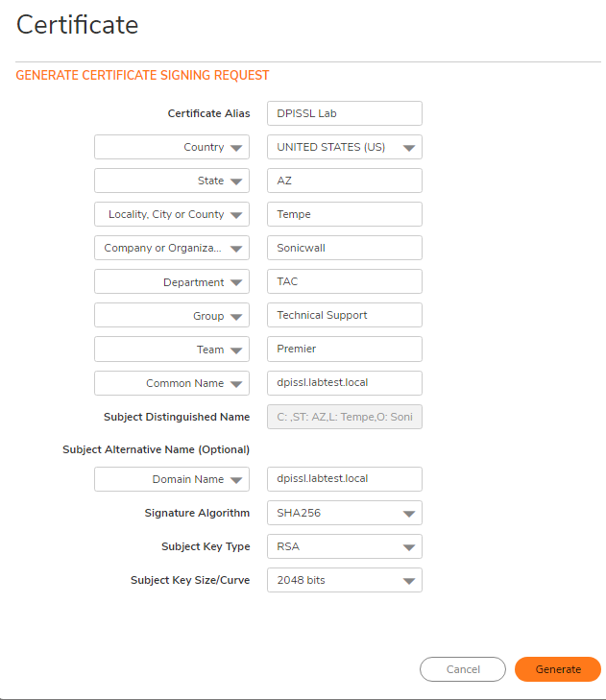Expand the UNITED STATES (US) country selector
The width and height of the screenshot is (606, 700).
(344, 147)
